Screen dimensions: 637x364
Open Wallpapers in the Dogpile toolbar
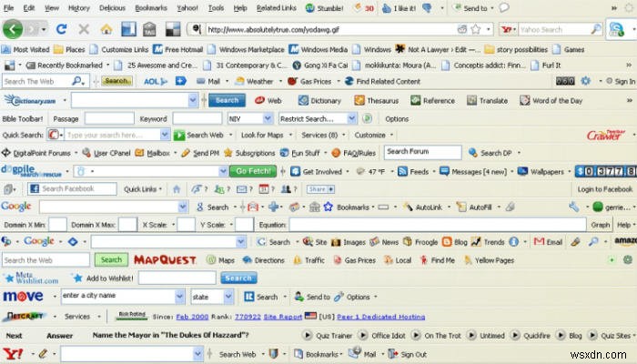pos(541,171)
